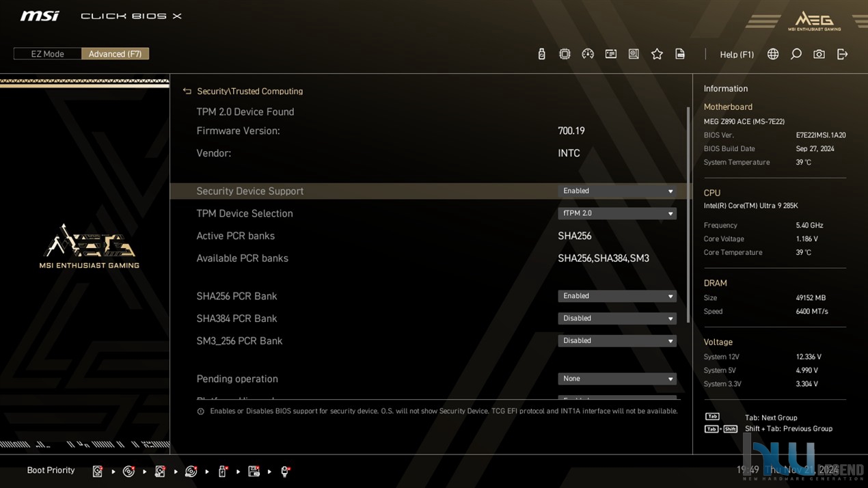Click DRAM speed value 6400 MT/s
This screenshot has width=868, height=488.
coord(812,311)
